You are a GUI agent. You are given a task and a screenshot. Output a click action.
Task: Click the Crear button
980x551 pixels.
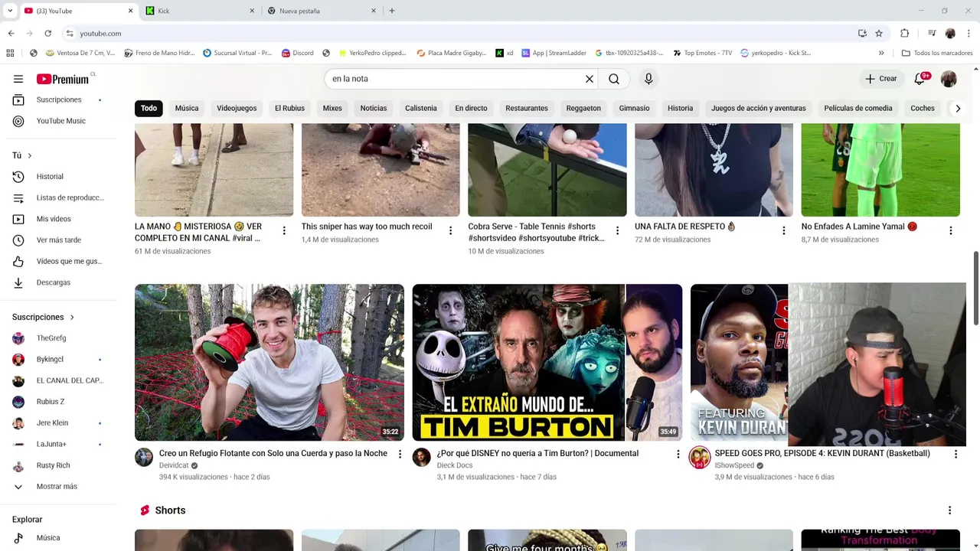[880, 79]
